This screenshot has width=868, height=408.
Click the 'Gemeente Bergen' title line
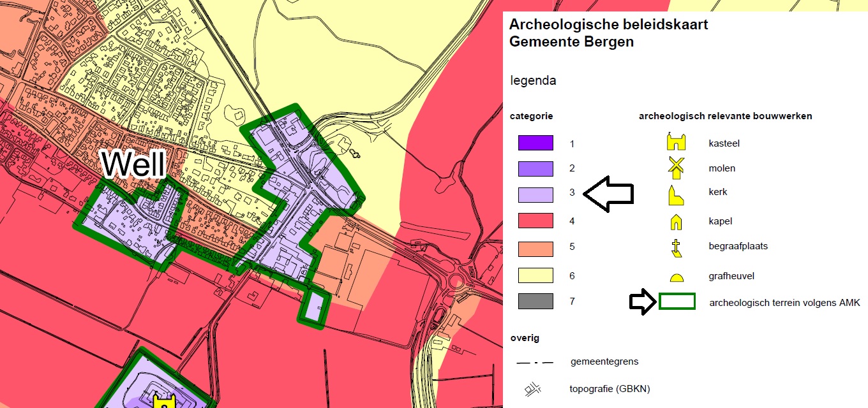point(571,43)
